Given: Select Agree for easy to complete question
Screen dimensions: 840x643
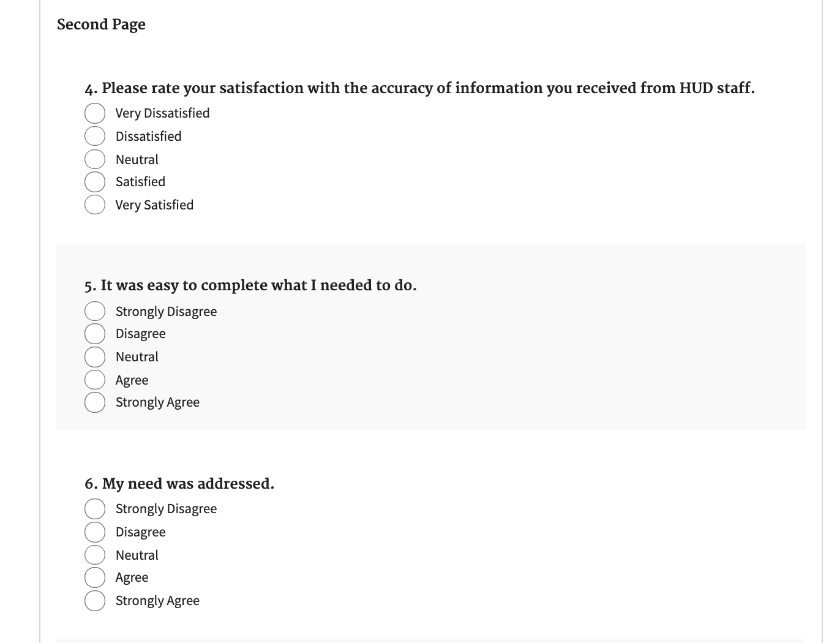Looking at the screenshot, I should (x=95, y=380).
